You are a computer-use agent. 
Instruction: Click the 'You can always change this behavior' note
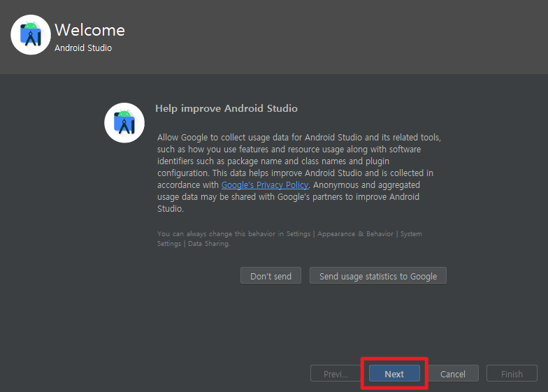click(289, 239)
